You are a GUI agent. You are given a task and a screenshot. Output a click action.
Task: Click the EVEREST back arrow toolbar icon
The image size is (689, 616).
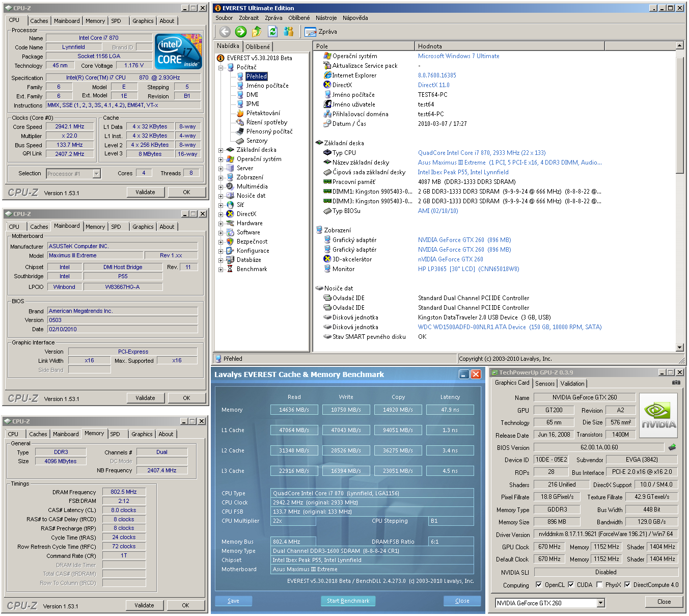coord(225,32)
